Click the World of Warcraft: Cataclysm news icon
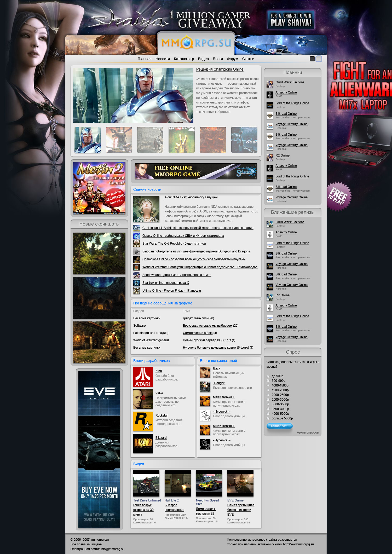 pyautogui.click(x=136, y=267)
